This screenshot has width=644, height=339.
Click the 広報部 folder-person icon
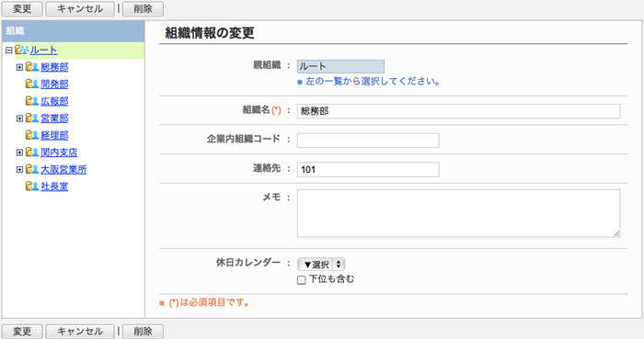coord(32,101)
